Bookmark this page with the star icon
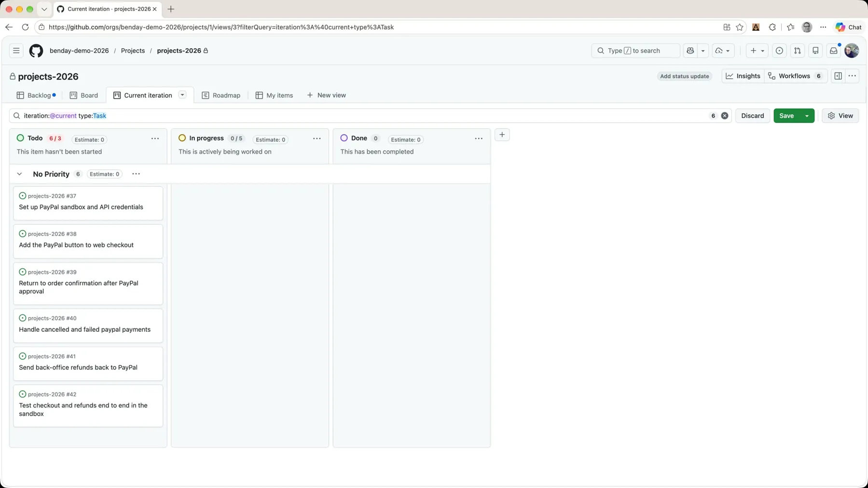Image resolution: width=868 pixels, height=488 pixels. [740, 27]
